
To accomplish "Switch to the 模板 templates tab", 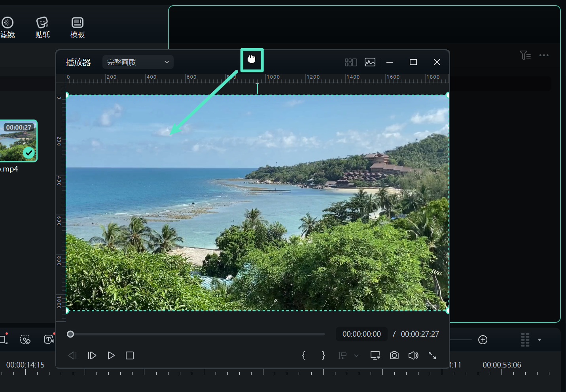I will click(x=78, y=27).
